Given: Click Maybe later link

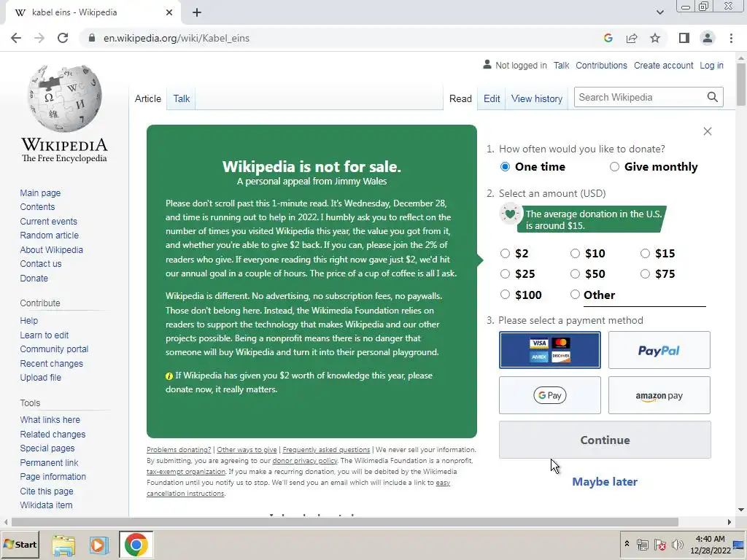Looking at the screenshot, I should (605, 482).
